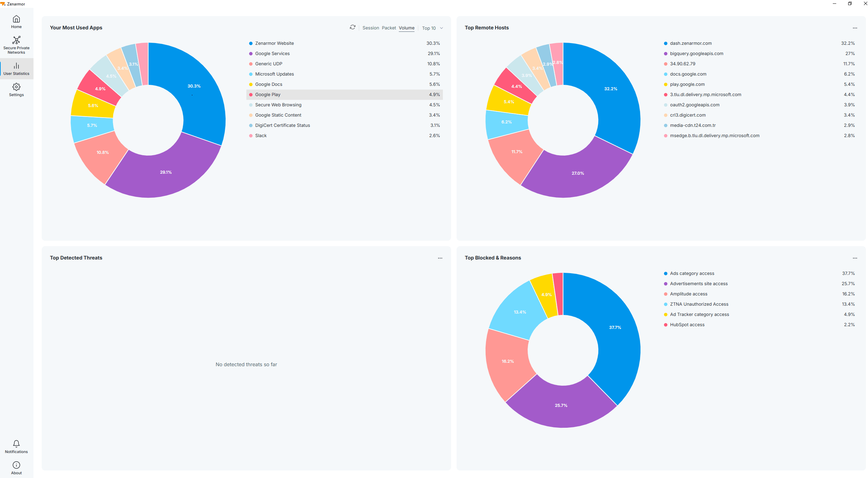Click the Zenarmor logo in title bar
The height and width of the screenshot is (478, 868).
3,4
